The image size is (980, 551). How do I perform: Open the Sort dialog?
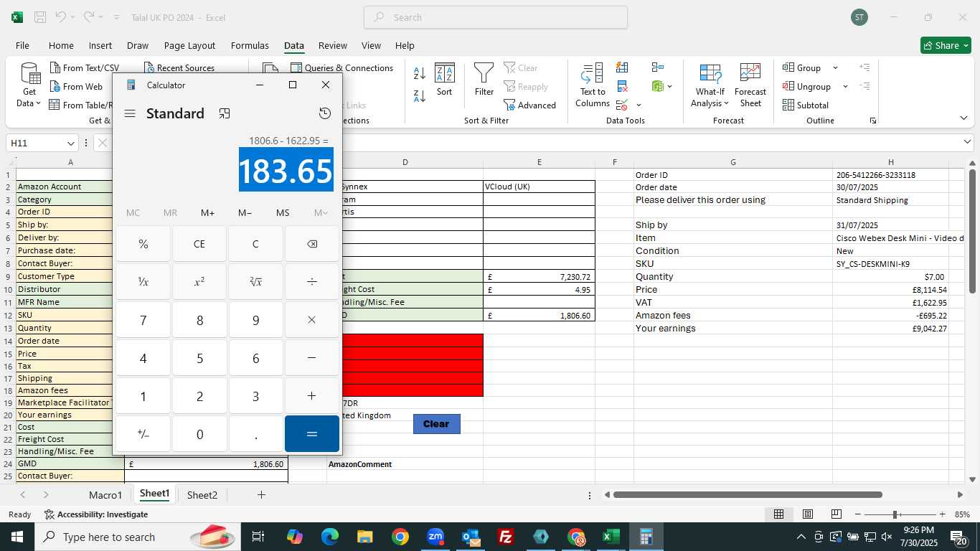445,80
